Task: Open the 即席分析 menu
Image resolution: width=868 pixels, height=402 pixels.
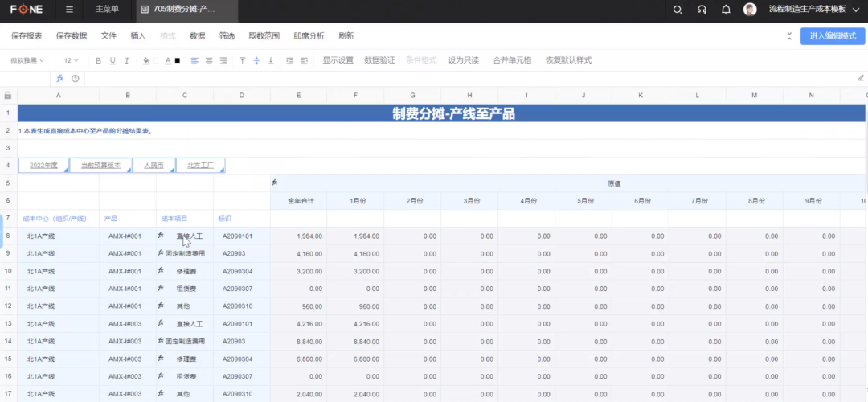Action: coord(309,36)
